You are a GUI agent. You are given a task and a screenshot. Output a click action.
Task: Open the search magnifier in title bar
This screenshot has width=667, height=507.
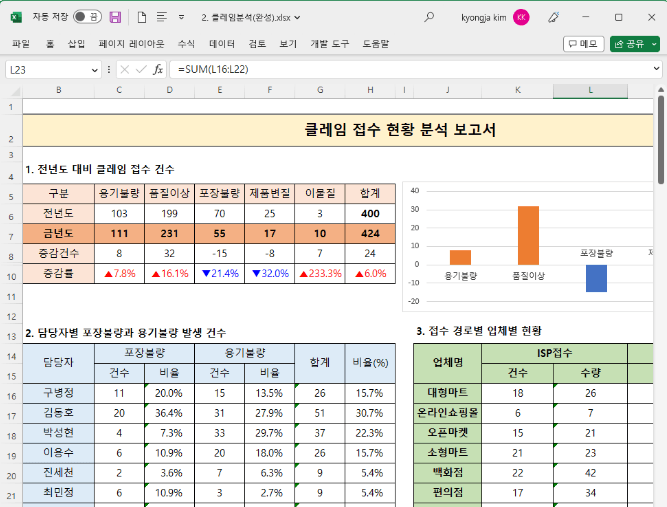[x=429, y=17]
